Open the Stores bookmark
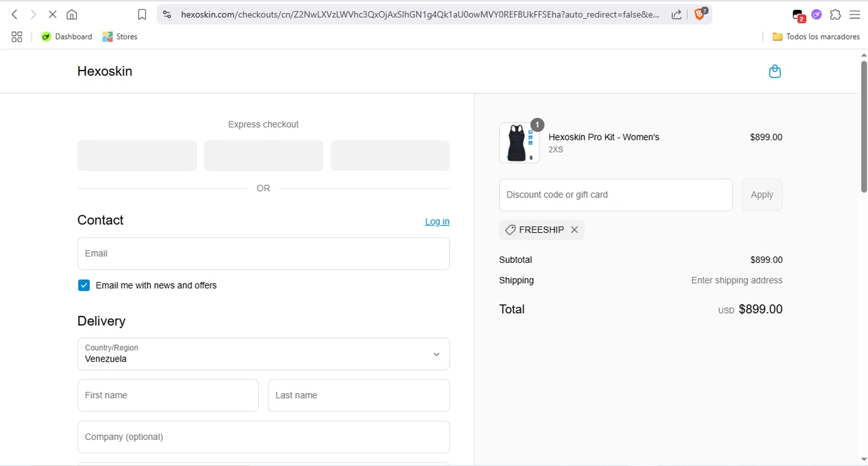Viewport: 868px width, 466px height. click(120, 36)
